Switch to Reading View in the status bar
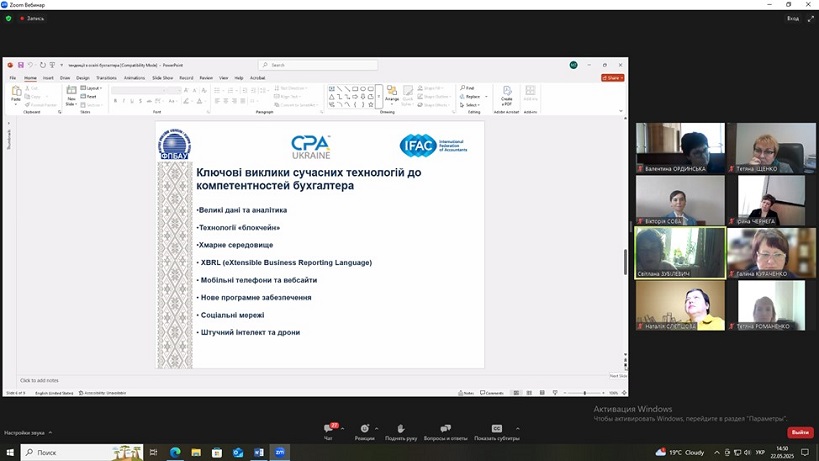This screenshot has width=819, height=461. coord(542,393)
